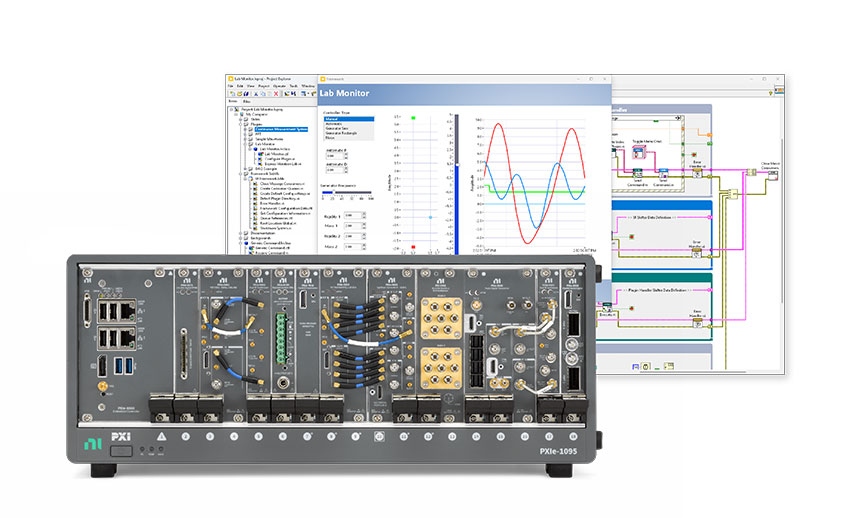This screenshot has width=864, height=518.
Task: Click the Rigidity 2 numeric field
Action: coord(353,236)
